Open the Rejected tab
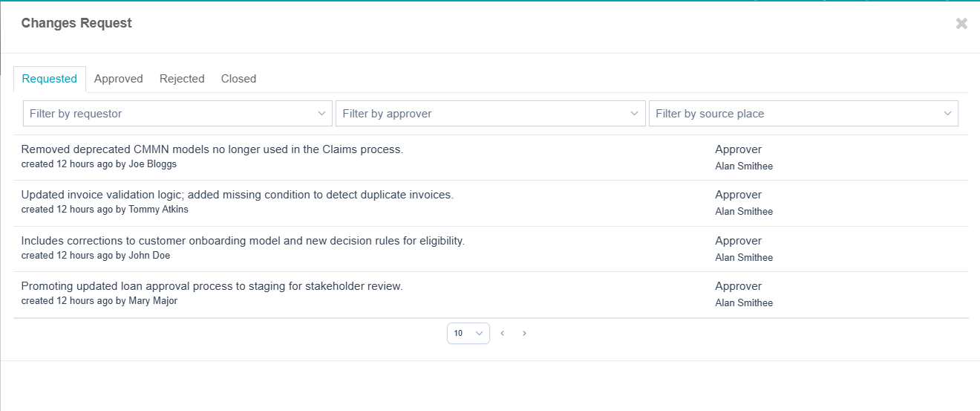This screenshot has height=411, width=980. click(x=182, y=79)
